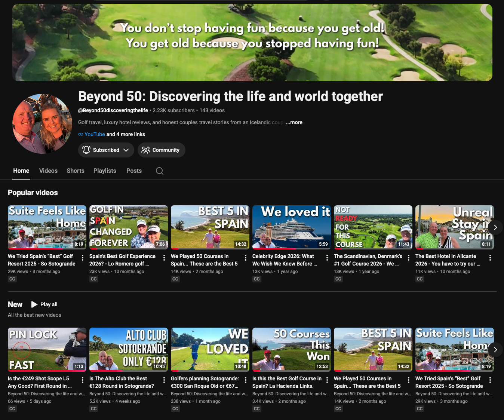Open the '50 Courses This Won' thumbnail
This screenshot has width=504, height=420.
tap(292, 350)
